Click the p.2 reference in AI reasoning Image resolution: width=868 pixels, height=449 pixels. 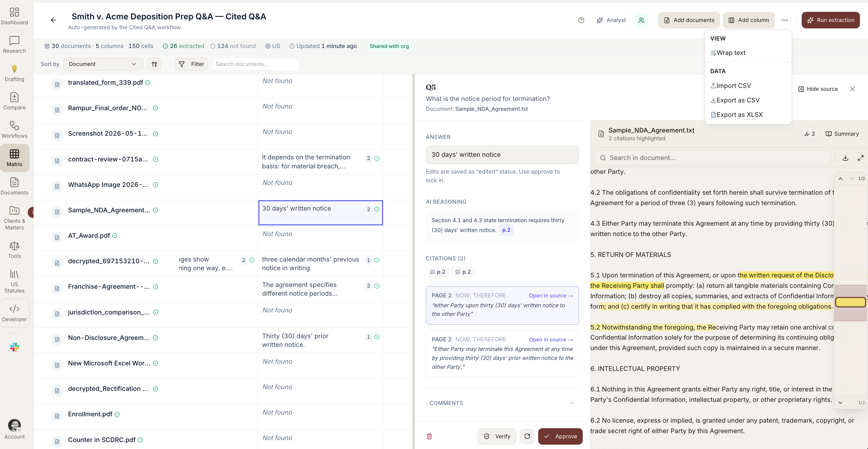coord(506,230)
